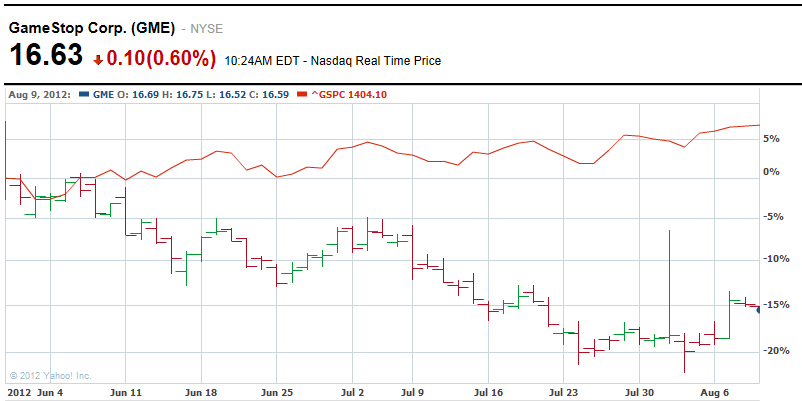Viewport: 802px width, 401px height.
Task: Click the 5% y-axis label
Action: click(x=772, y=139)
